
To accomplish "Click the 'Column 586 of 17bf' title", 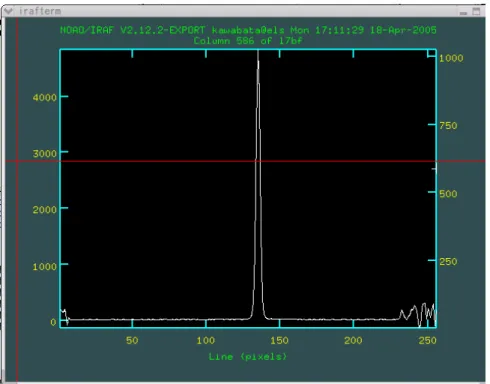I will point(248,41).
